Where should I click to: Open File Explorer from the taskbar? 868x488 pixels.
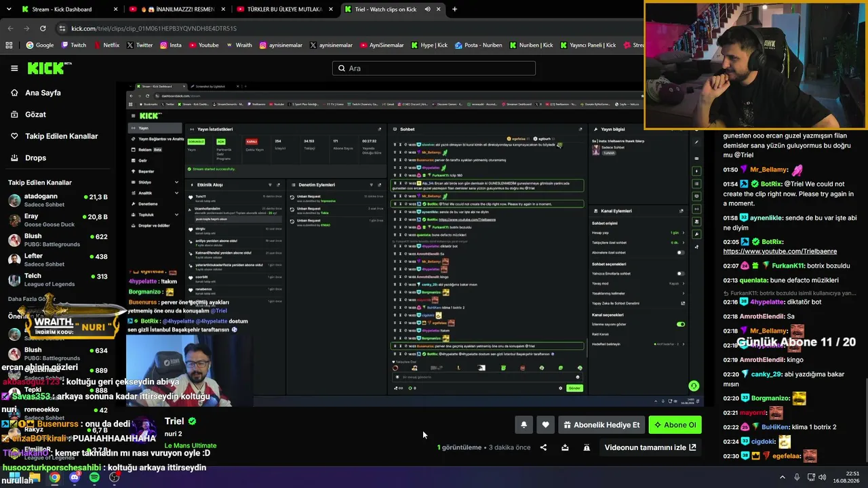35,477
